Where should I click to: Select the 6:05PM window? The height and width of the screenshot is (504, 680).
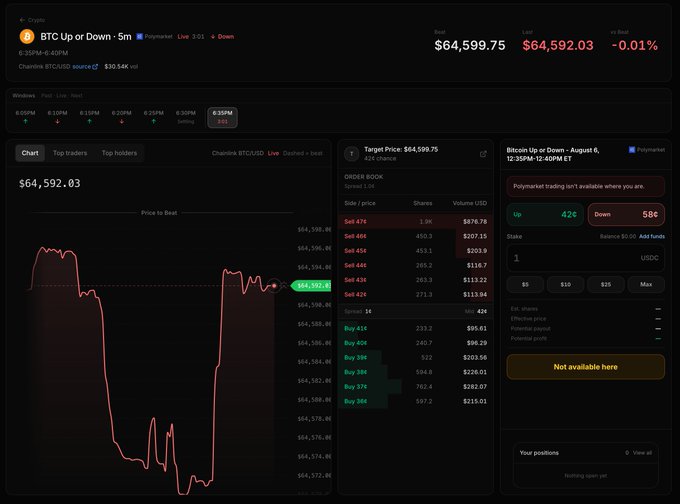25,117
